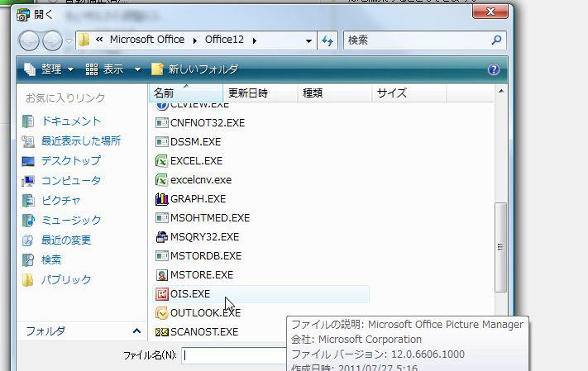Open the ドキュメント favorite link
The image size is (588, 371).
coord(71,121)
